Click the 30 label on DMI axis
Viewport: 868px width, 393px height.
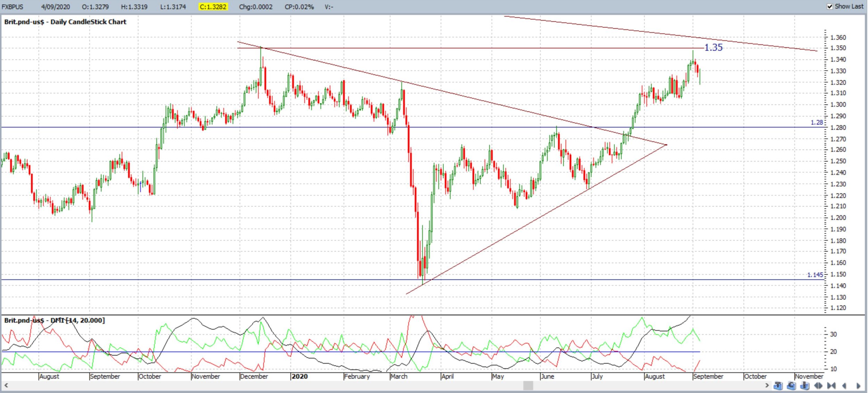833,334
